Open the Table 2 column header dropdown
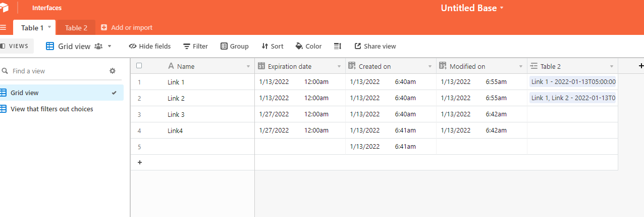This screenshot has width=644, height=217. tap(612, 66)
